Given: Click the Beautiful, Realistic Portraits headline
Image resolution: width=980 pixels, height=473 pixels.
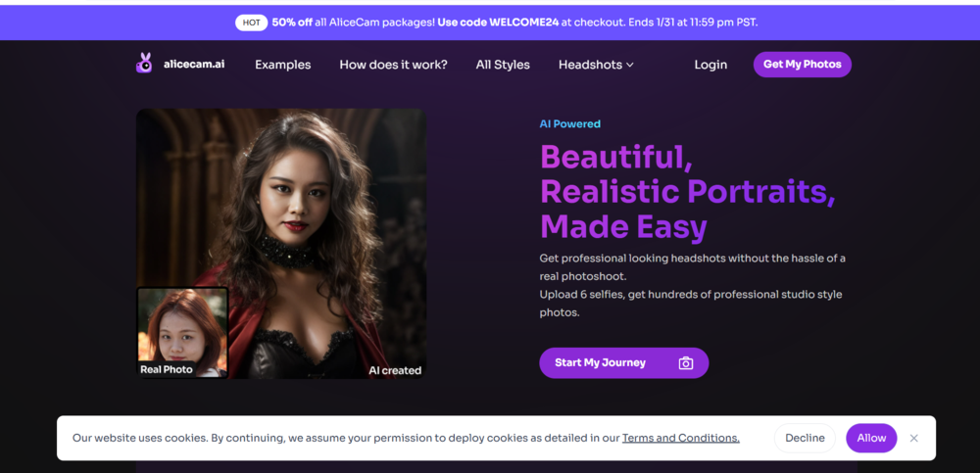Looking at the screenshot, I should 686,191.
